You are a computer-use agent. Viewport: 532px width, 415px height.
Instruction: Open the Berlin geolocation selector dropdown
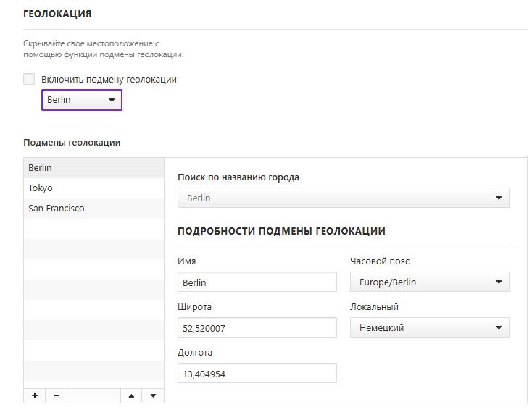point(82,100)
